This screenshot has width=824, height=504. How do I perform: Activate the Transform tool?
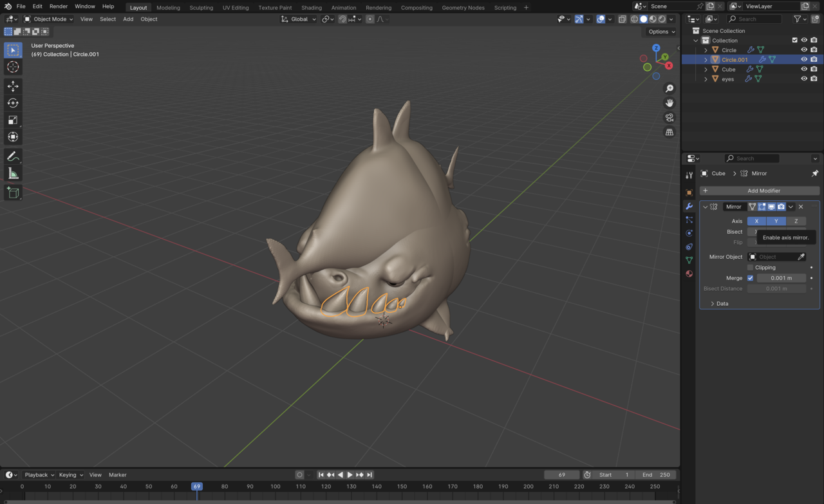point(13,136)
